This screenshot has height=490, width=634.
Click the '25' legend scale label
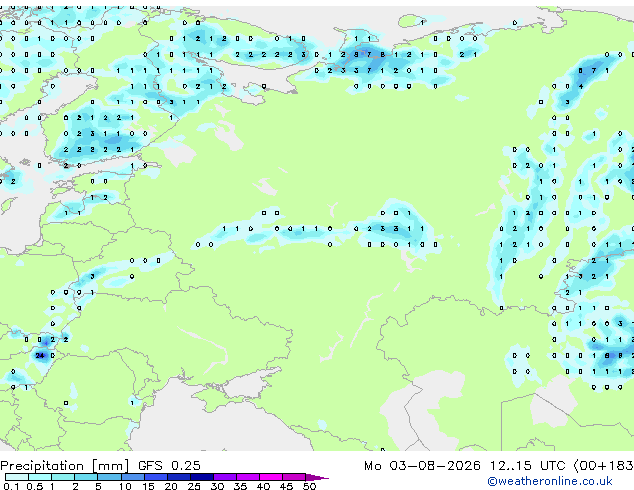[194, 486]
